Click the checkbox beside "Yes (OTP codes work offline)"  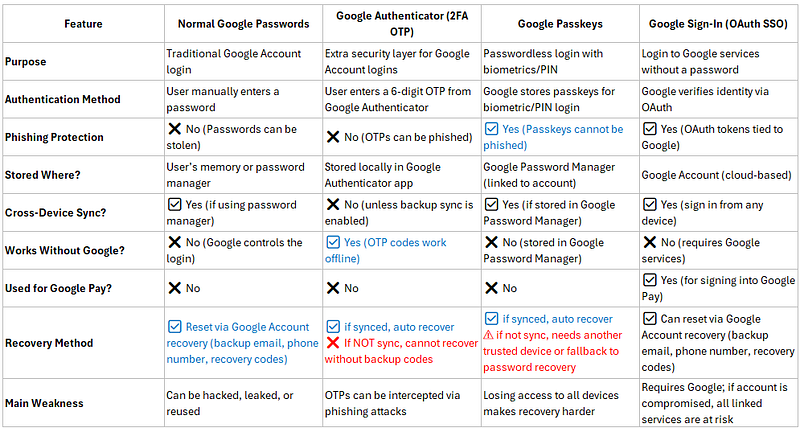(333, 242)
